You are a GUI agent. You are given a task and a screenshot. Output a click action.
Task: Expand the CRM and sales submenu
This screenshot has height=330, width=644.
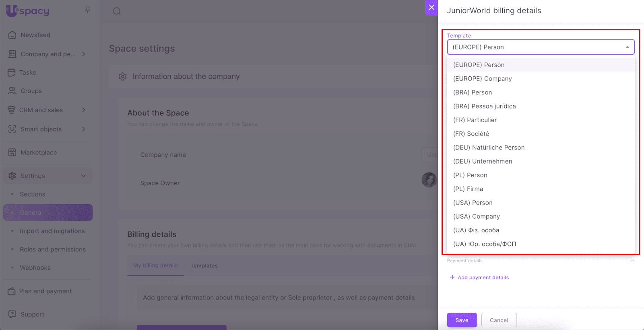click(x=84, y=110)
